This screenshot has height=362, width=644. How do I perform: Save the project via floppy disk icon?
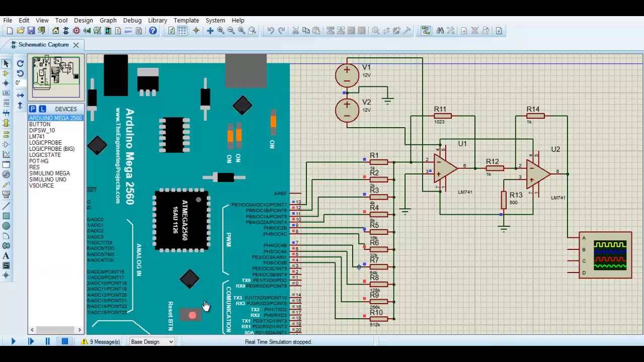click(31, 31)
